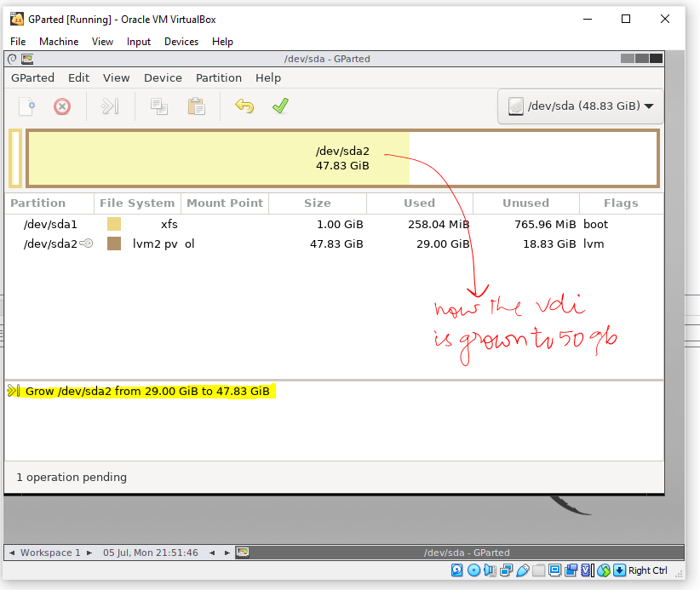
Task: Click the GParted window's dark title bar button
Action: pos(657,59)
